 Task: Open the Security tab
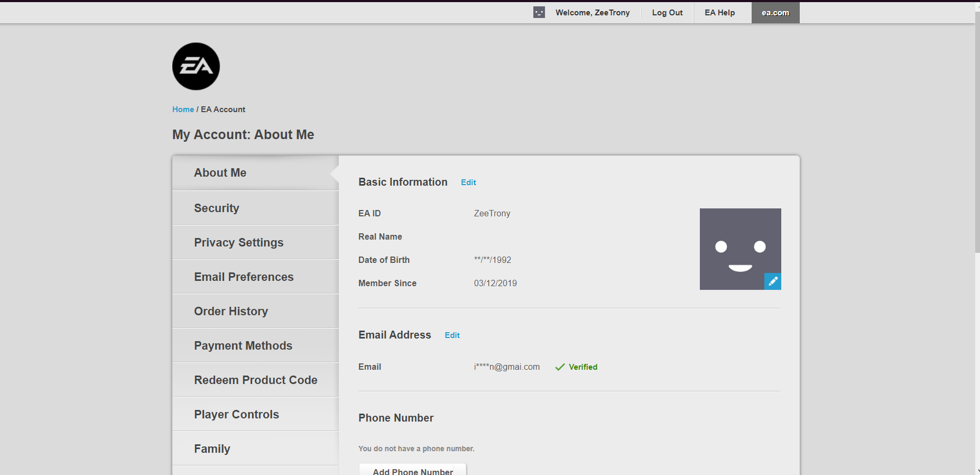click(x=217, y=208)
